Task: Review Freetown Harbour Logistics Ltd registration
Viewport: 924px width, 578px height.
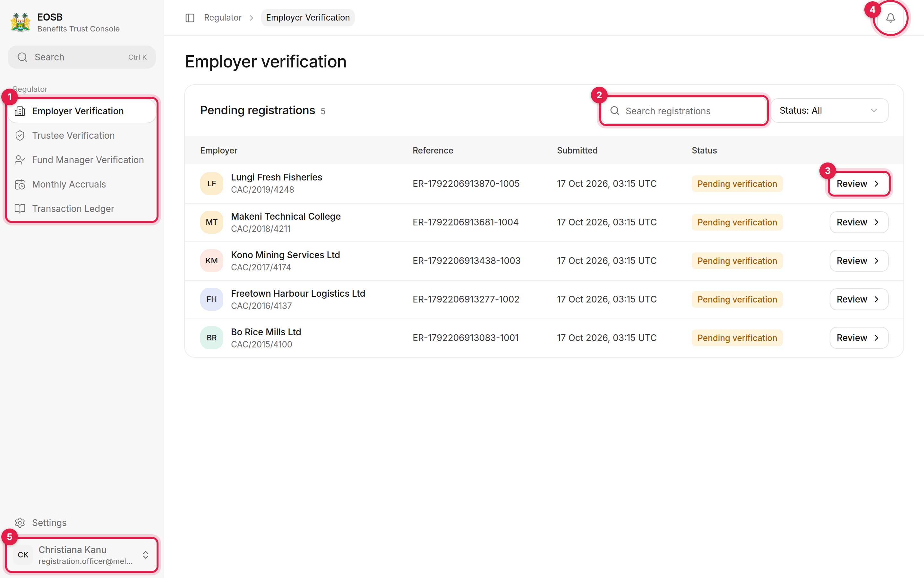Action: [859, 299]
